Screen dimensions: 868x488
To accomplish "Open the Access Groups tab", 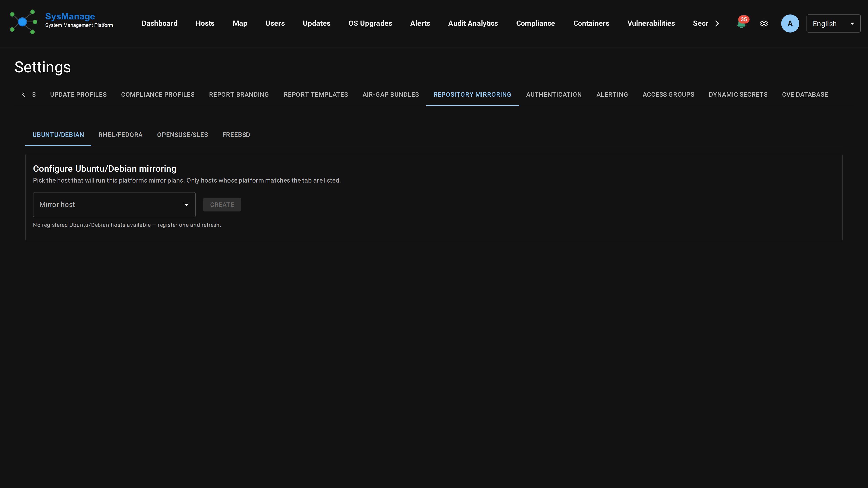I will tap(668, 95).
